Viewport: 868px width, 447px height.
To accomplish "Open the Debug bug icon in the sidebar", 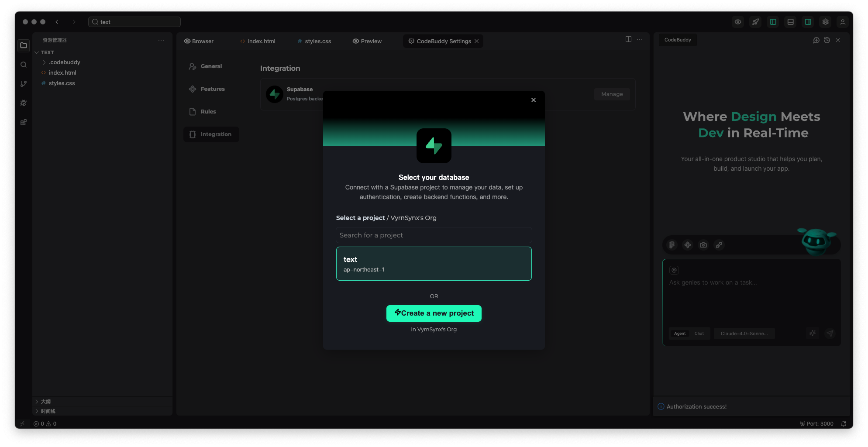I will click(x=24, y=103).
